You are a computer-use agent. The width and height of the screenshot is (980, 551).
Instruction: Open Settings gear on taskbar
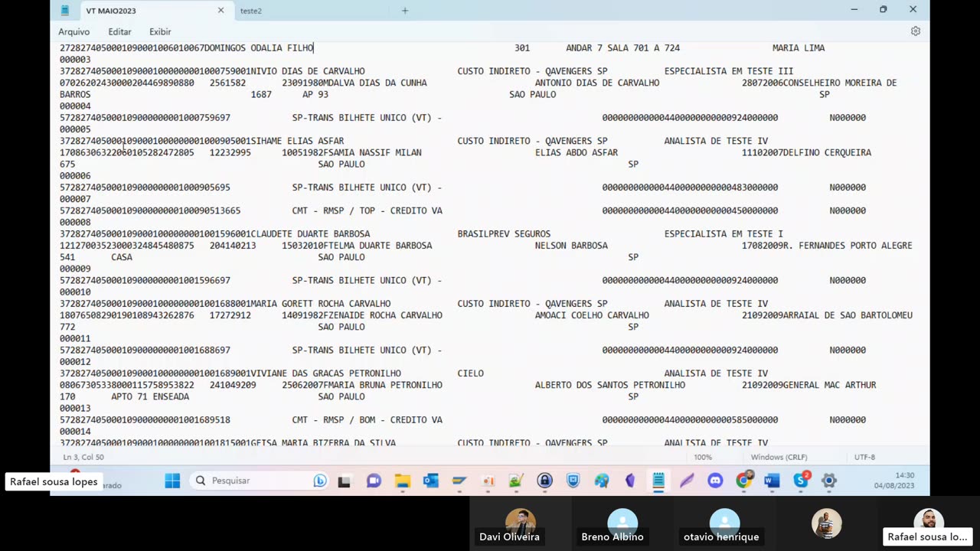pos(829,481)
